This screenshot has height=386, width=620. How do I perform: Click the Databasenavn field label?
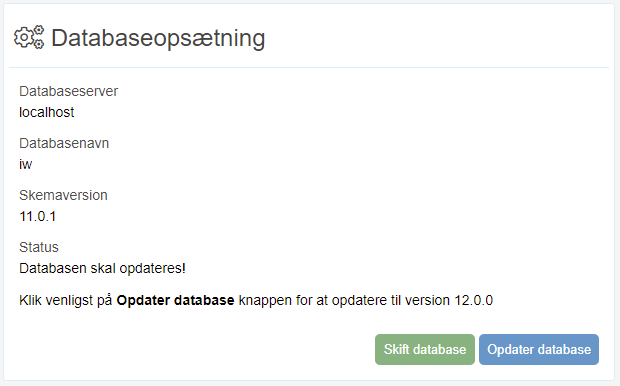(x=64, y=143)
